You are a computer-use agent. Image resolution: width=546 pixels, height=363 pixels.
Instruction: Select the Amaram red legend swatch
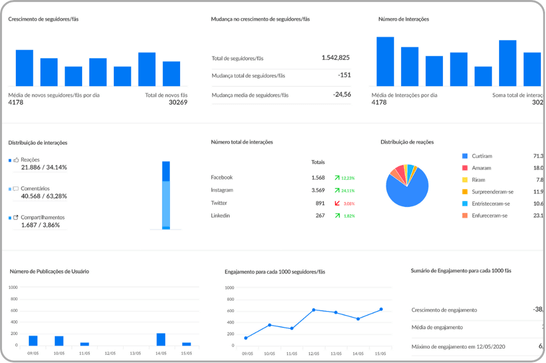point(465,168)
